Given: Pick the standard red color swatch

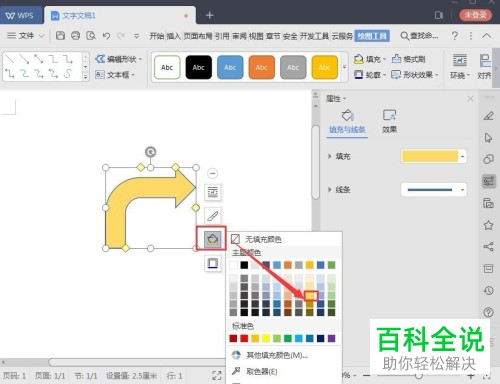Looking at the screenshot, I should pos(244,338).
